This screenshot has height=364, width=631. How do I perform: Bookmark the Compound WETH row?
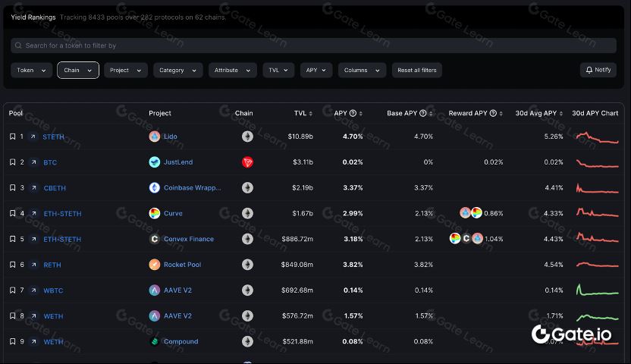click(x=12, y=341)
